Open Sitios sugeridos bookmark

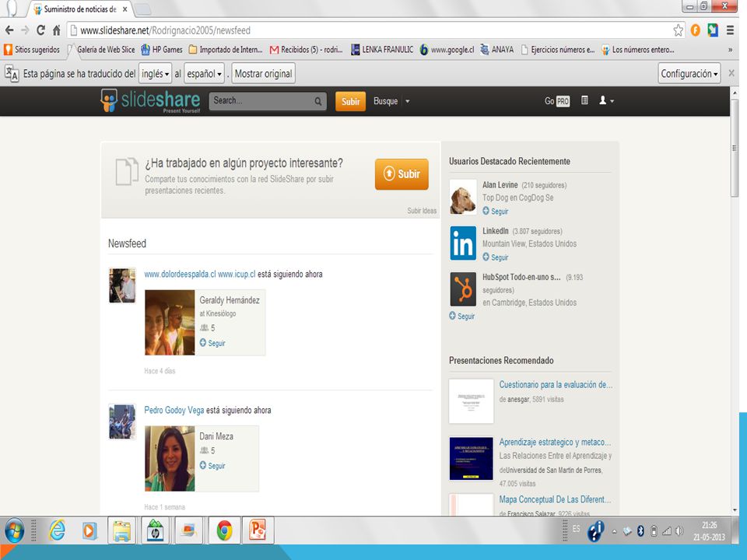pyautogui.click(x=32, y=50)
